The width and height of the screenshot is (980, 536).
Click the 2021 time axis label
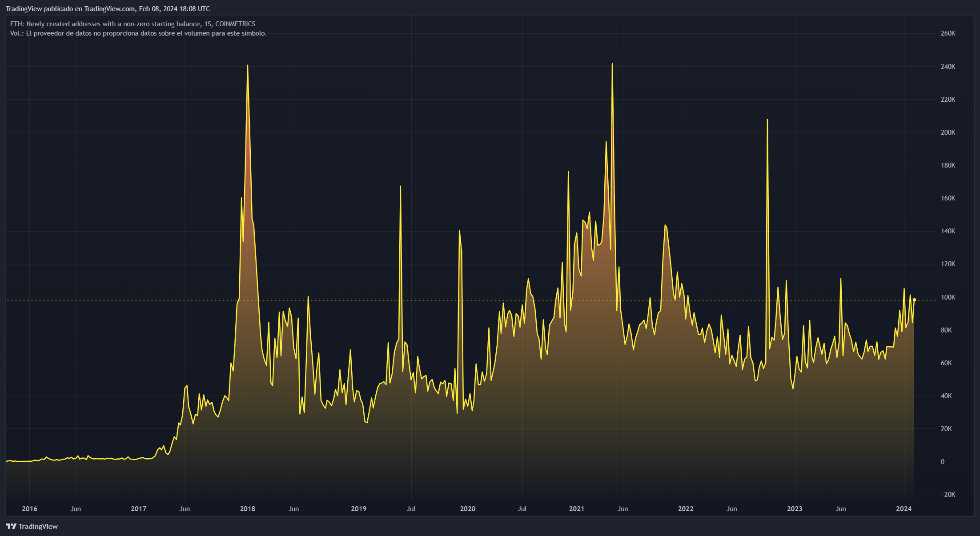tap(577, 509)
